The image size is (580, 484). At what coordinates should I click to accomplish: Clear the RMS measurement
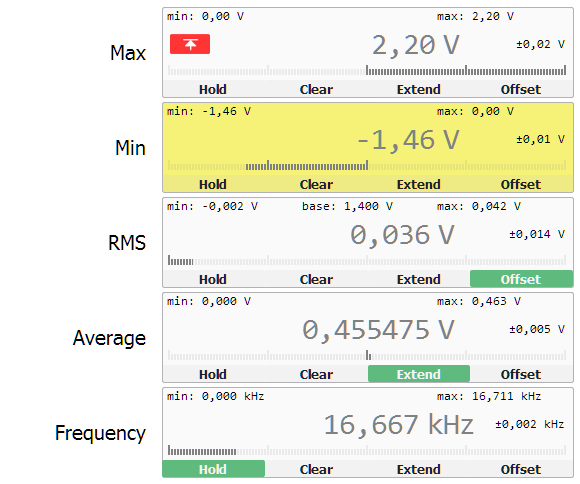316,279
